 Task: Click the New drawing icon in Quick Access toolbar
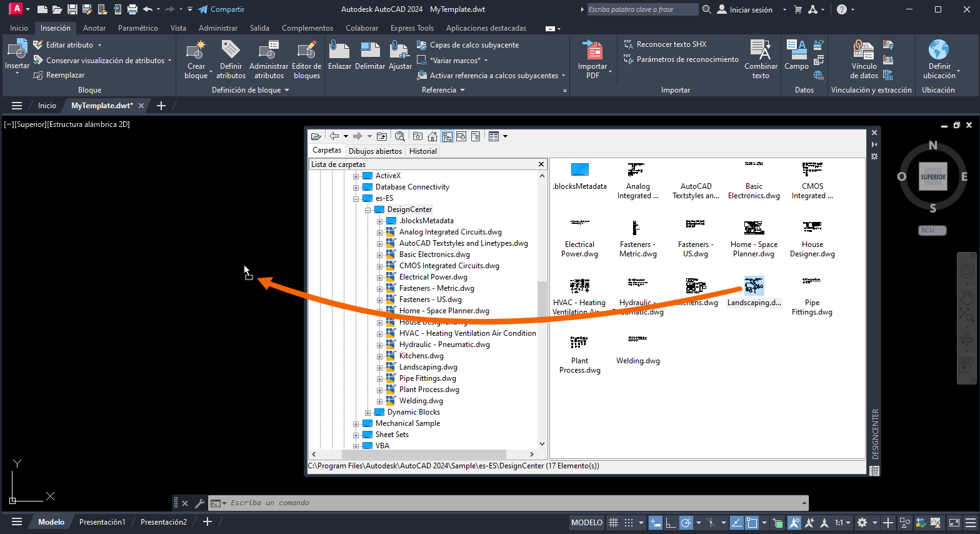pos(42,9)
